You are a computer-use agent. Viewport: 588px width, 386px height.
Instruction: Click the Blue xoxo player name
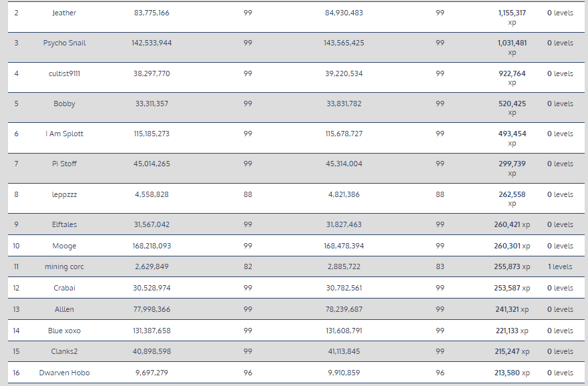click(64, 331)
